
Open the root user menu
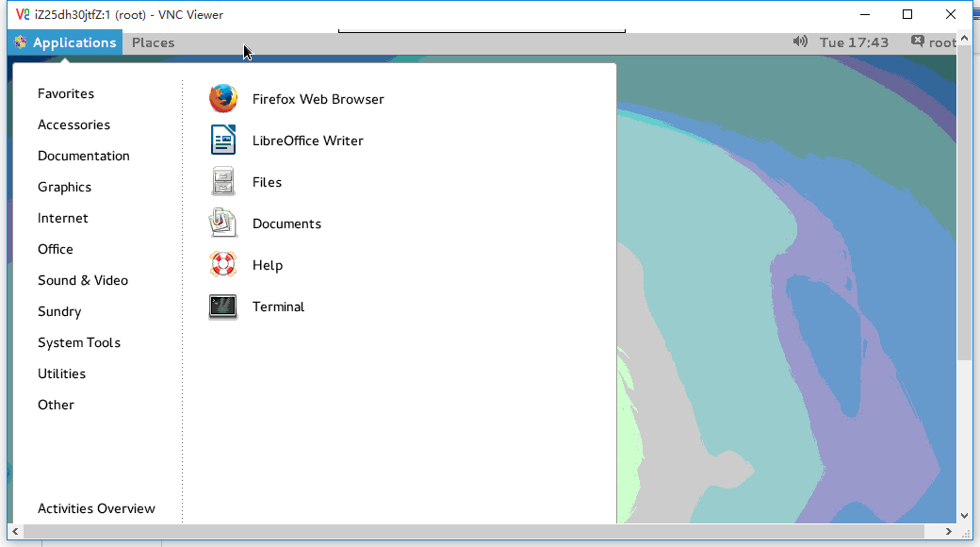933,42
